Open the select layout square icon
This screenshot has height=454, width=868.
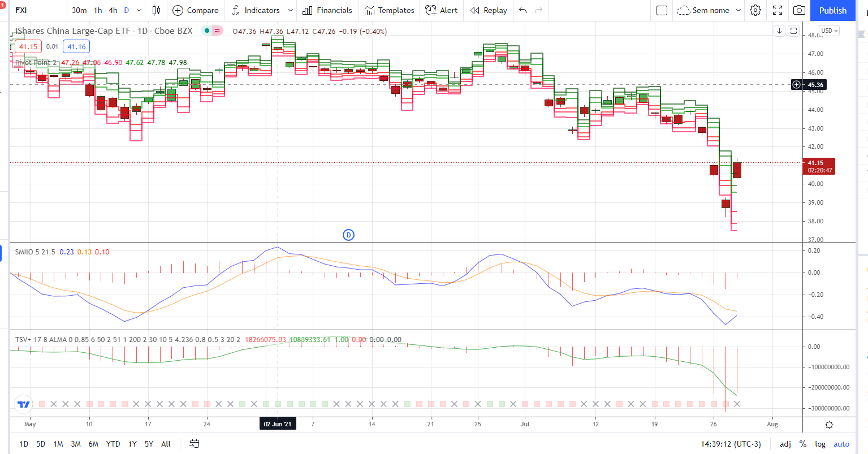(x=662, y=10)
